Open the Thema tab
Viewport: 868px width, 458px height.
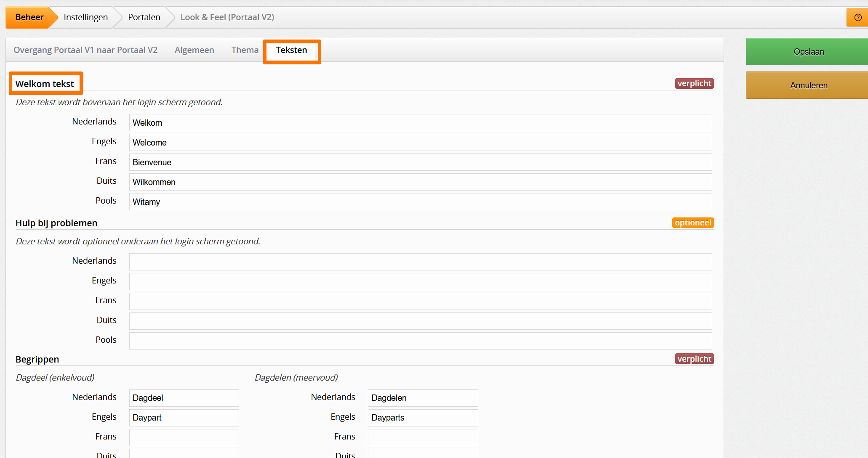tap(245, 50)
